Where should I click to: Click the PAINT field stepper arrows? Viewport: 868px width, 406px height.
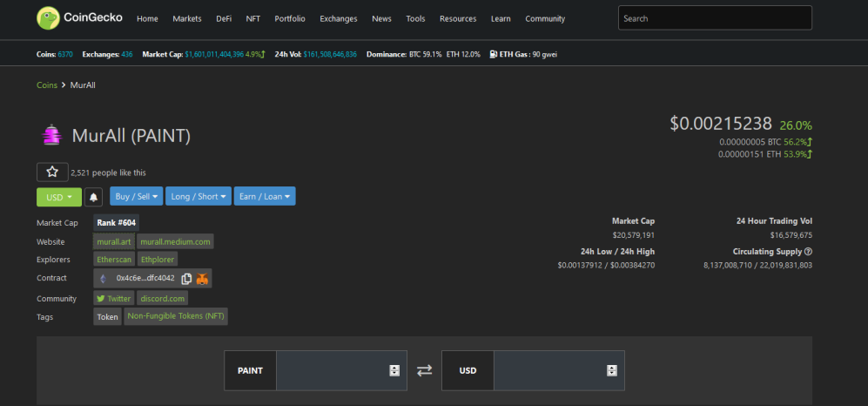point(394,370)
